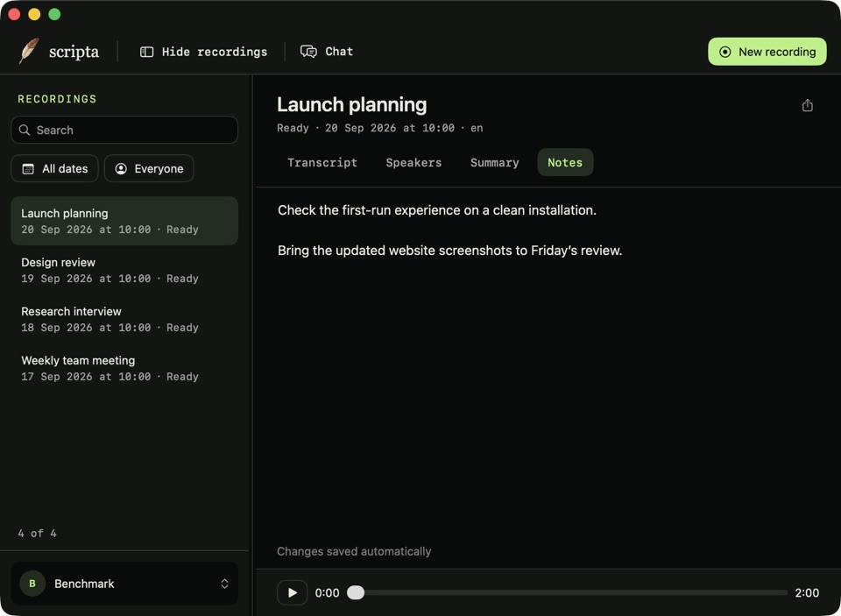Viewport: 841px width, 616px height.
Task: Click the note about first-run experience
Action: click(x=436, y=210)
